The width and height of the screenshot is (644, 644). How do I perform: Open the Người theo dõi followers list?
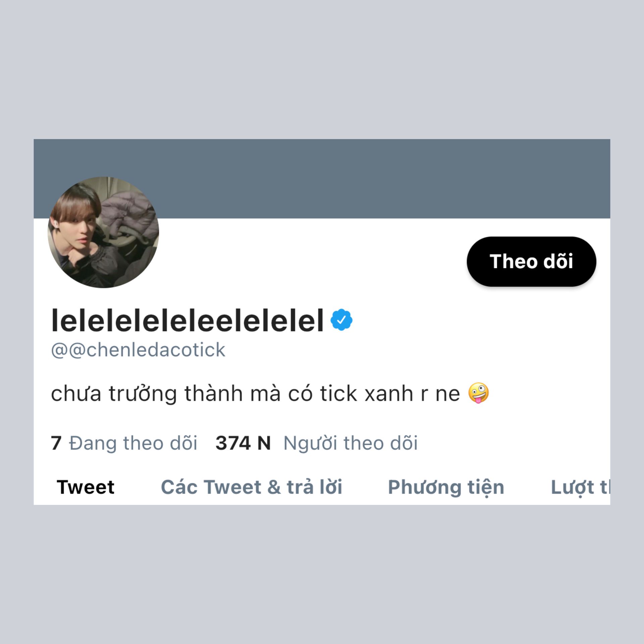pos(351,443)
